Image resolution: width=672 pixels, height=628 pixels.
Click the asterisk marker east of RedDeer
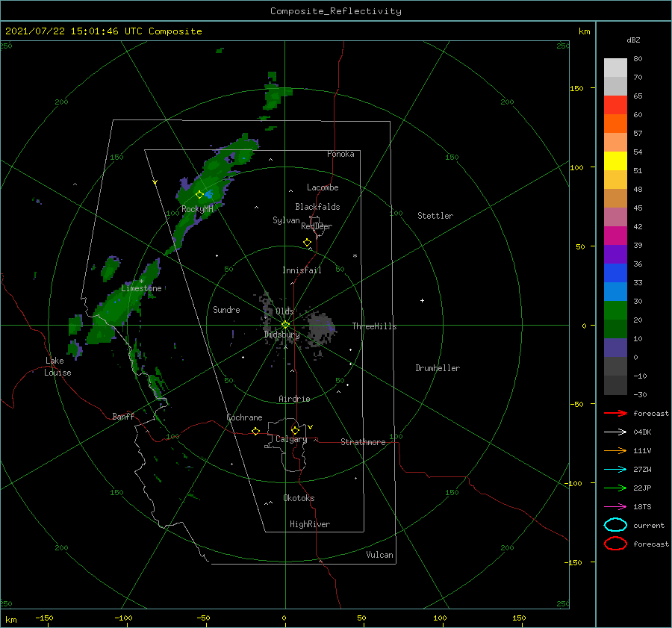point(355,256)
